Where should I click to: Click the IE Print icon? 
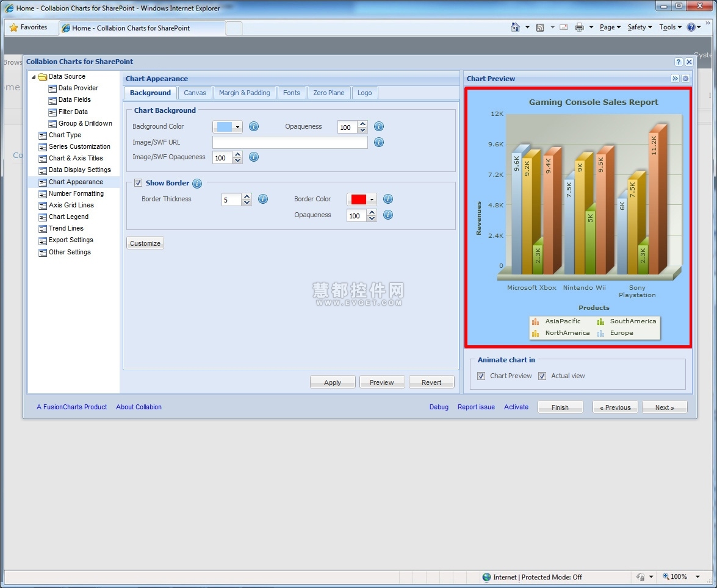[x=579, y=27]
